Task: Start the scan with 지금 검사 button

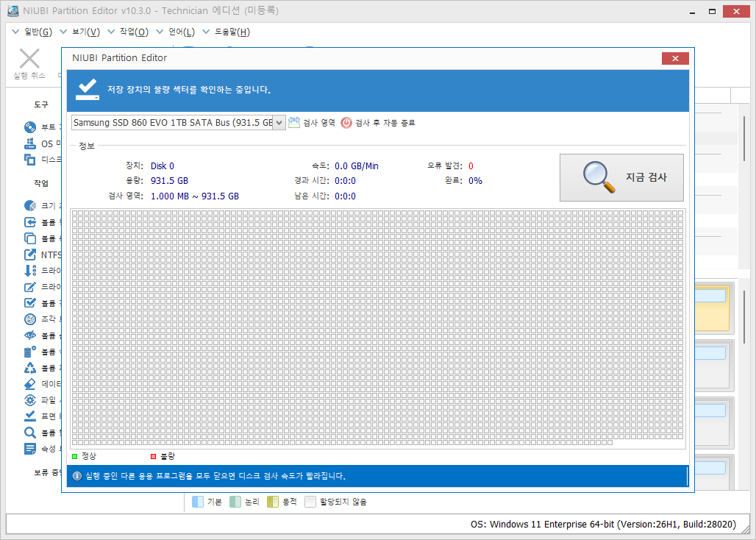Action: click(x=621, y=177)
